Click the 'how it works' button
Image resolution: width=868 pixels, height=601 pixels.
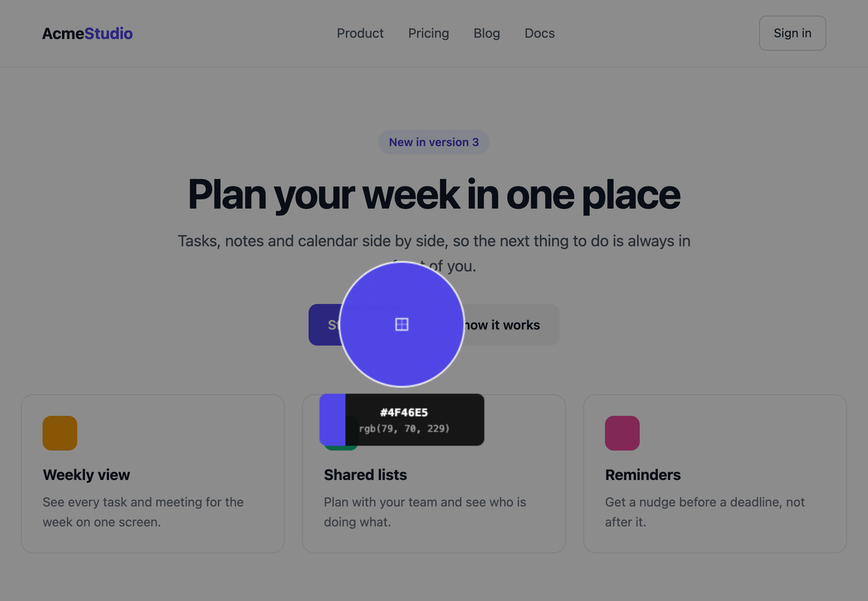511,325
